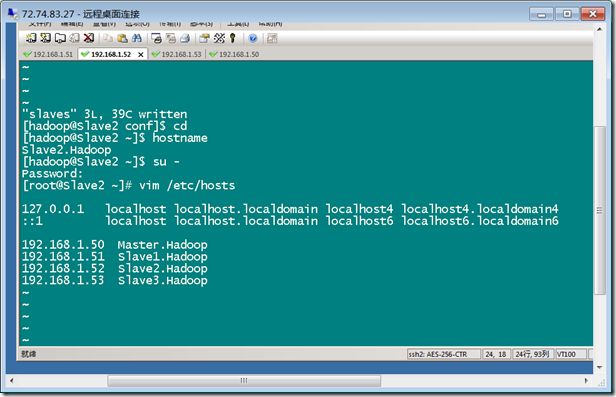Open Connect in Tab toolbar icon
Screen dimensions: 616x397
point(60,38)
